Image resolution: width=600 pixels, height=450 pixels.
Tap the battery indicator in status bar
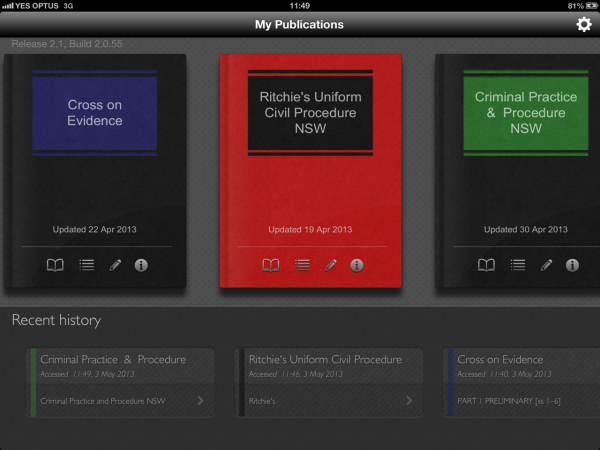(x=591, y=6)
